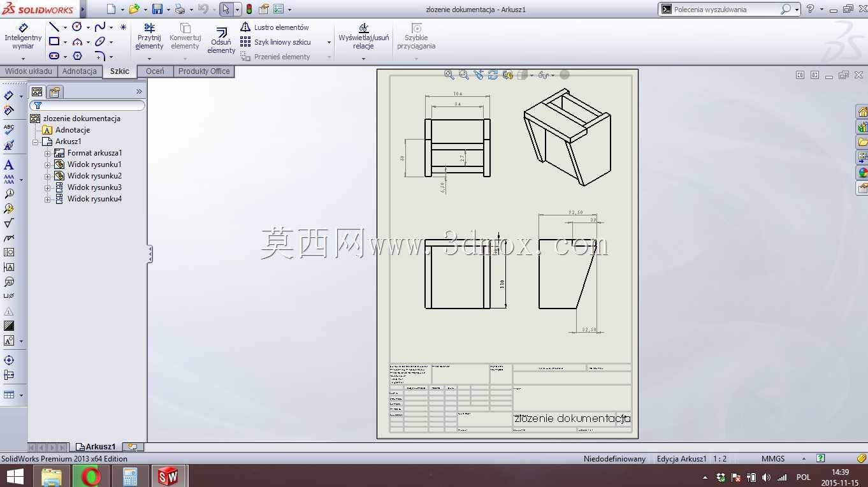Click the Rebuild traffic light icon
This screenshot has height=487, width=868.
pyautogui.click(x=249, y=9)
